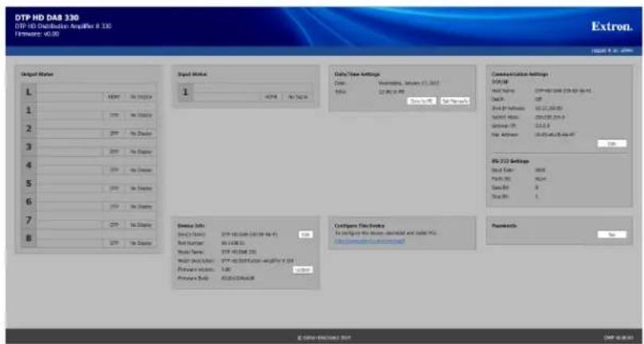Edit the device name in Device Info
The image size is (644, 344).
tap(305, 234)
